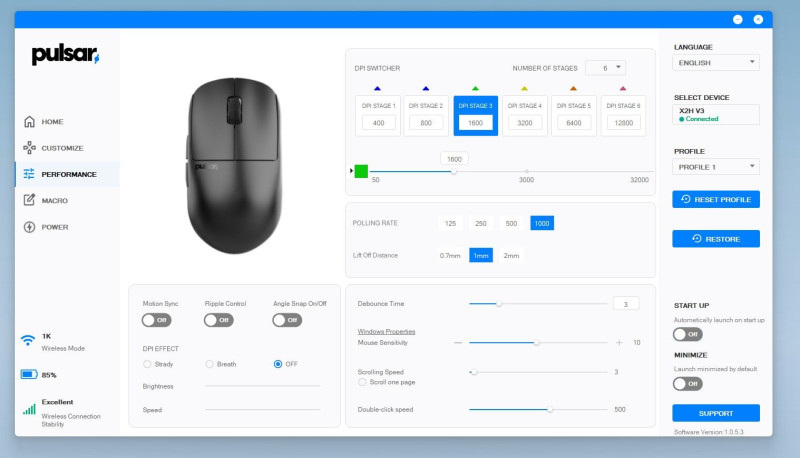
Task: Click the Mouse Sensitivity slider handle
Action: coord(537,343)
